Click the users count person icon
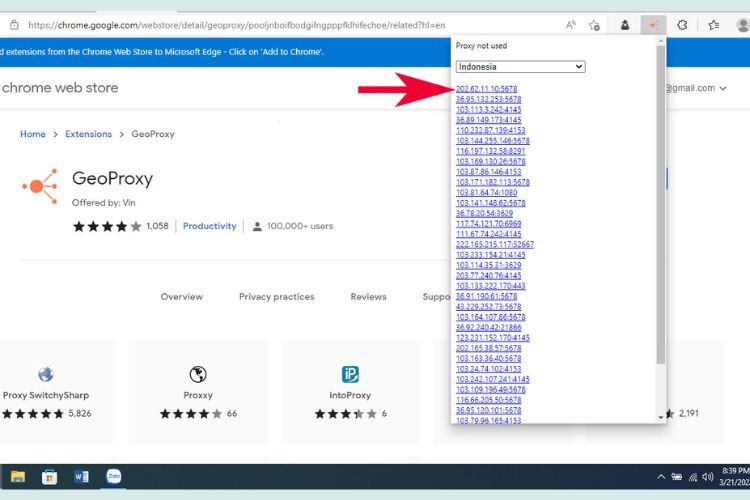The height and width of the screenshot is (500, 750). click(257, 226)
